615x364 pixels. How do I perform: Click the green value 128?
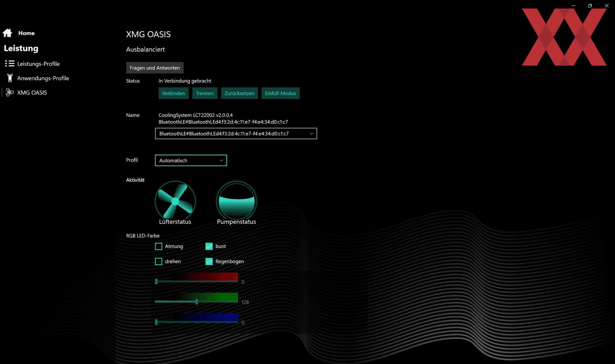245,302
